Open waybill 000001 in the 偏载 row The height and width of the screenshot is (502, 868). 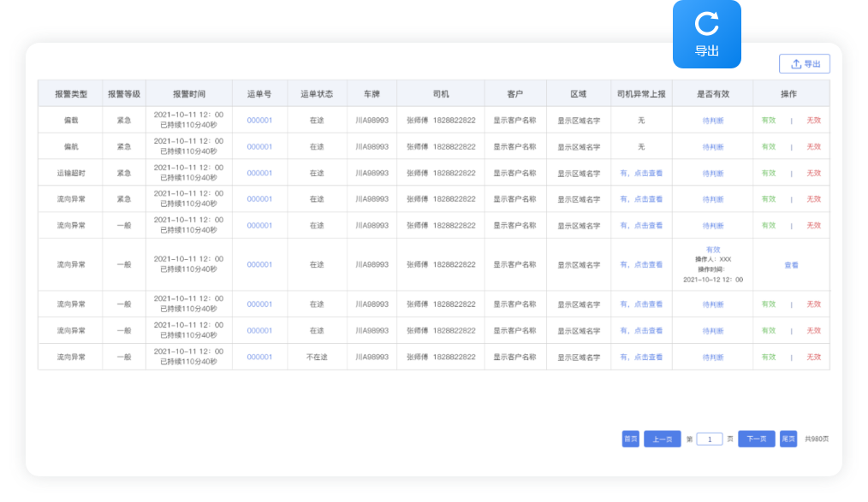(x=259, y=121)
